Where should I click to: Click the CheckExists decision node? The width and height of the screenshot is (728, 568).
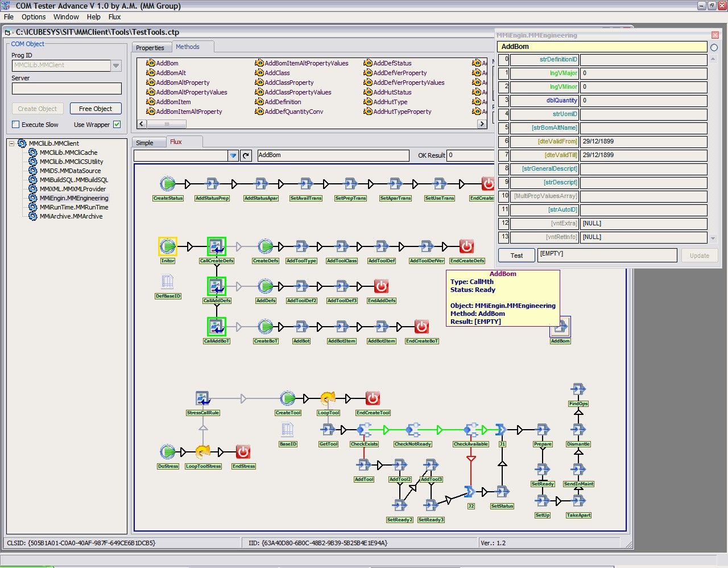click(x=364, y=429)
